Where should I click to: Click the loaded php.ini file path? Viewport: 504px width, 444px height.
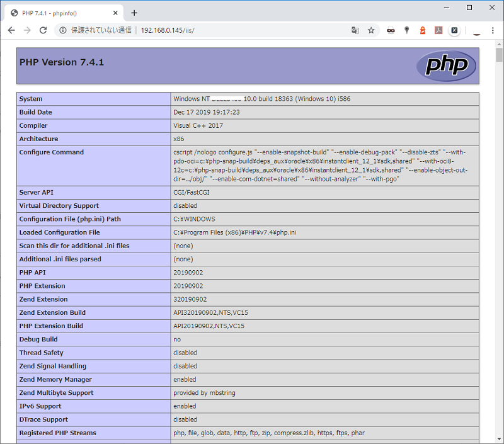pos(234,232)
